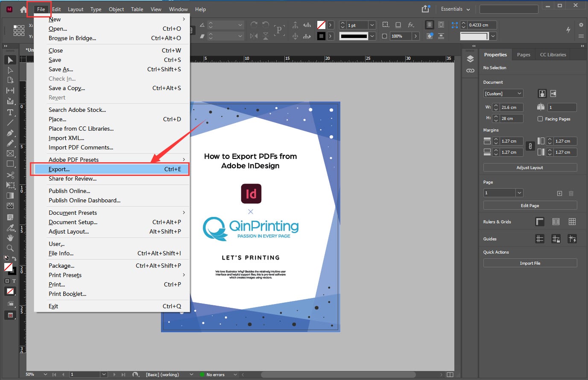Screen dimensions: 588x380
Task: Select the Hand tool
Action: [10, 237]
